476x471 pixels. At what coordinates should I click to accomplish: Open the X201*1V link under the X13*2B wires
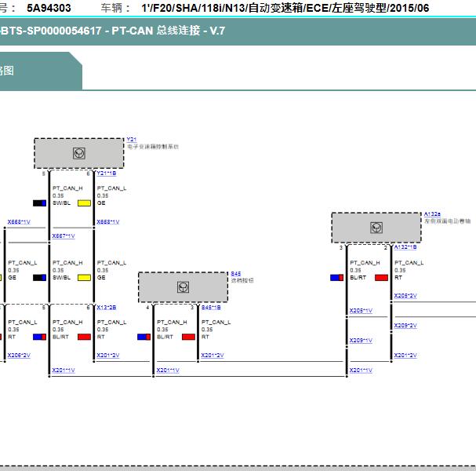[x=64, y=371]
